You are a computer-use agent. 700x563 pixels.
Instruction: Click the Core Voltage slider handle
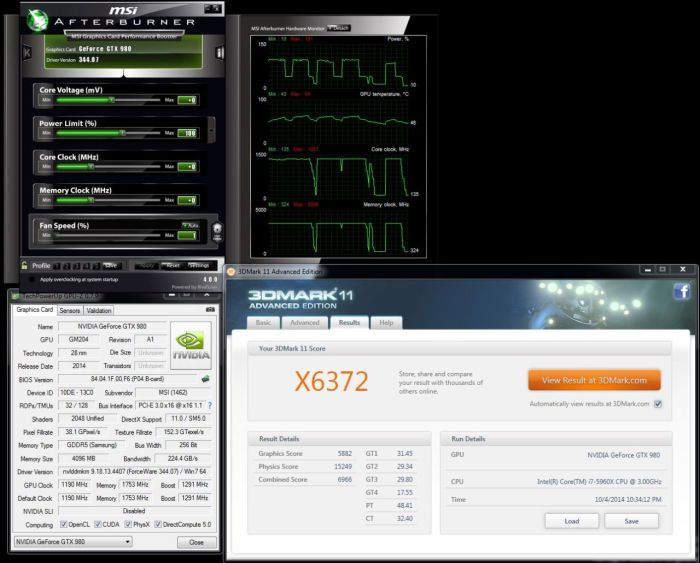(112, 100)
